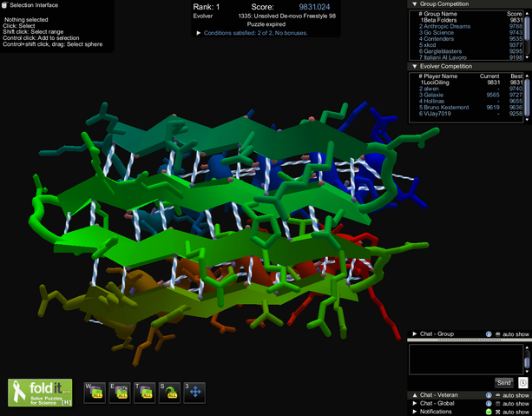Click the E-key wiggle tool button

click(x=120, y=393)
